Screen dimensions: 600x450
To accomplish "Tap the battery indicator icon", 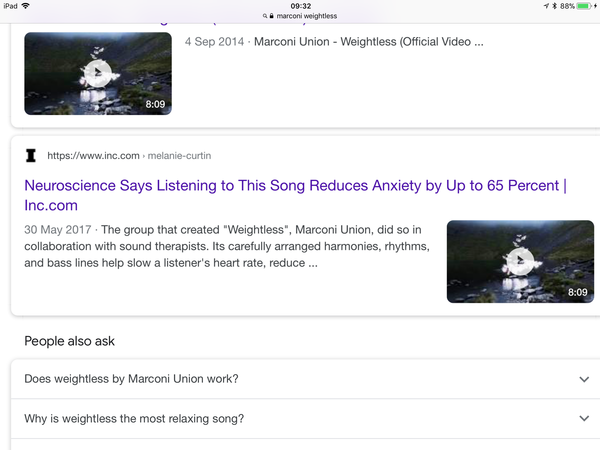I will point(584,6).
